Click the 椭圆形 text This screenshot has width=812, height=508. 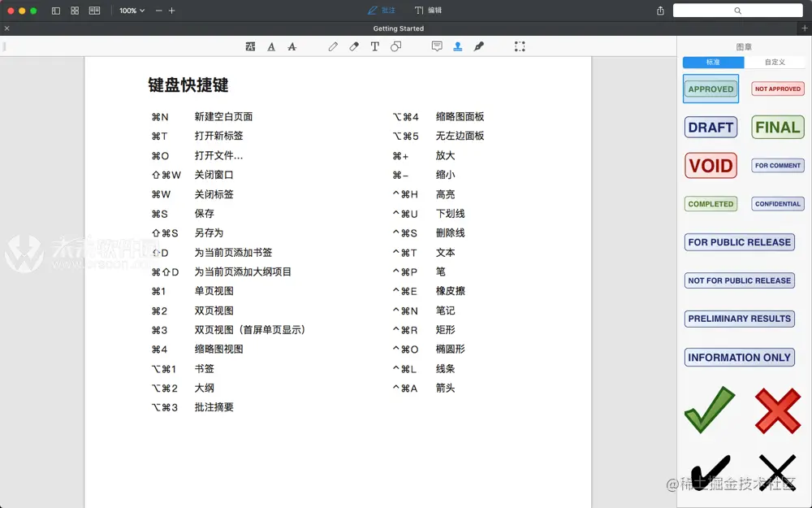click(x=450, y=350)
